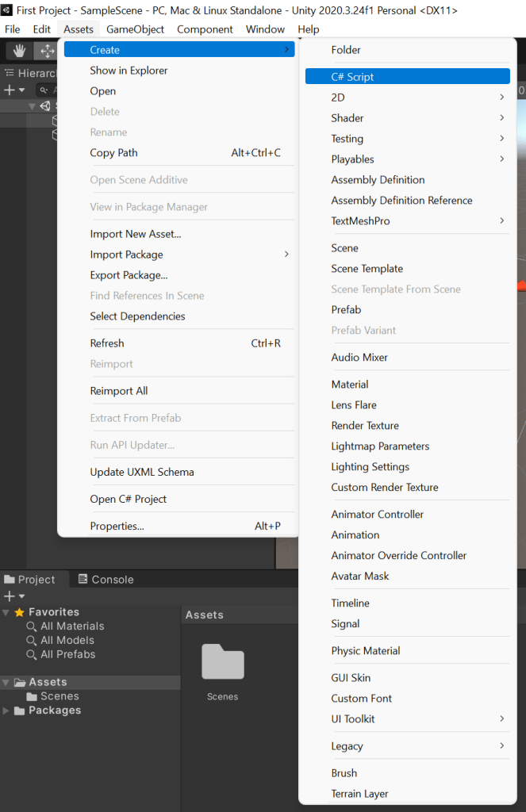Create an Audio Mixer
Screen dimensions: 526x812
(x=408, y=358)
